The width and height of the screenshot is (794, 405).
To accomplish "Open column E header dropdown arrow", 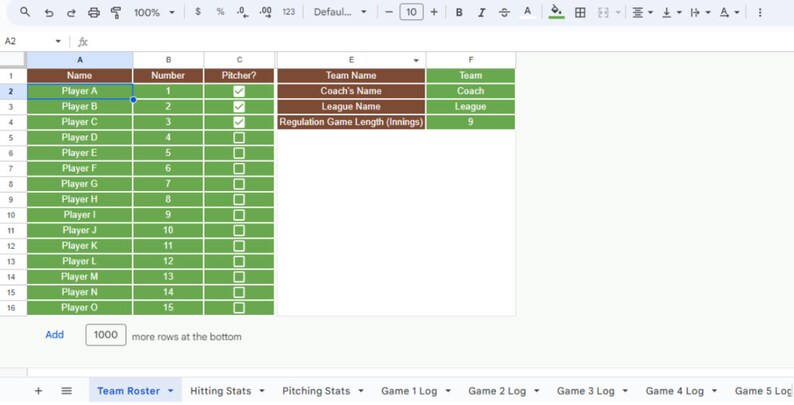I will pyautogui.click(x=416, y=60).
